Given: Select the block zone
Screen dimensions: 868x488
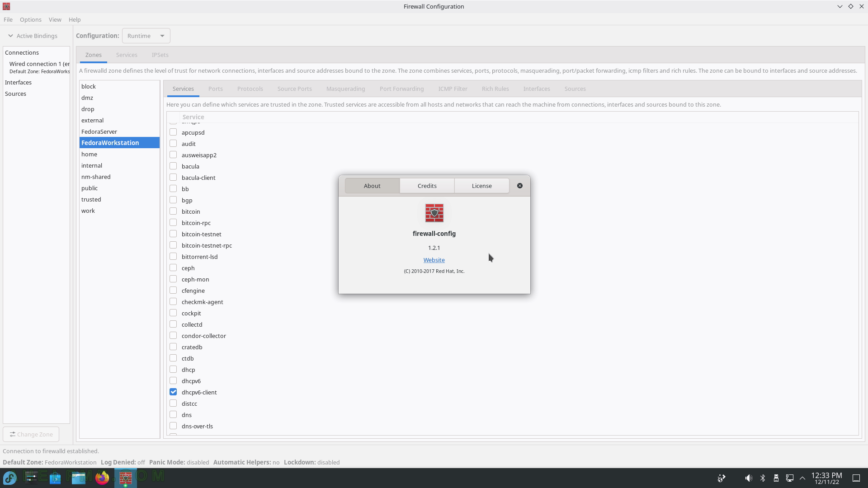Looking at the screenshot, I should (119, 86).
